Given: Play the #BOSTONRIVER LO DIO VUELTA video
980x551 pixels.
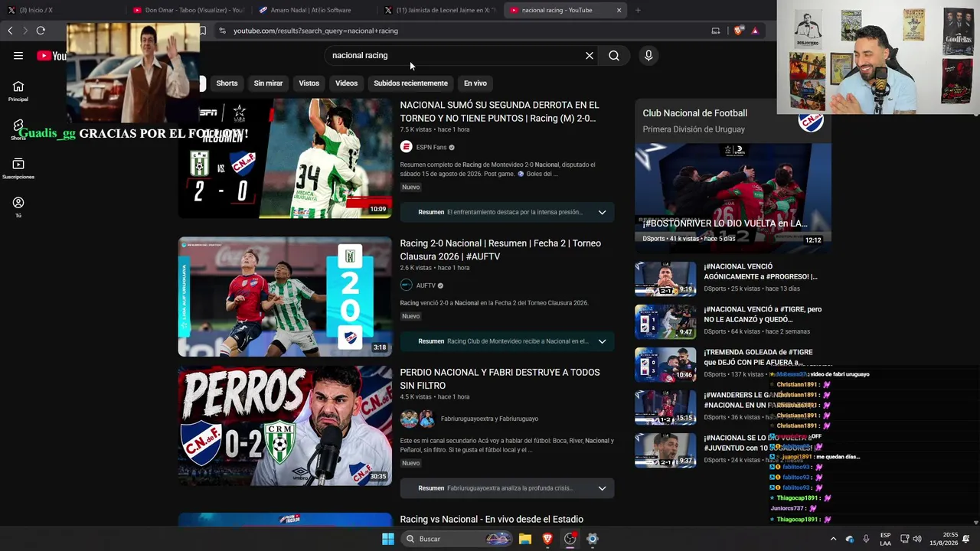Looking at the screenshot, I should pos(733,199).
